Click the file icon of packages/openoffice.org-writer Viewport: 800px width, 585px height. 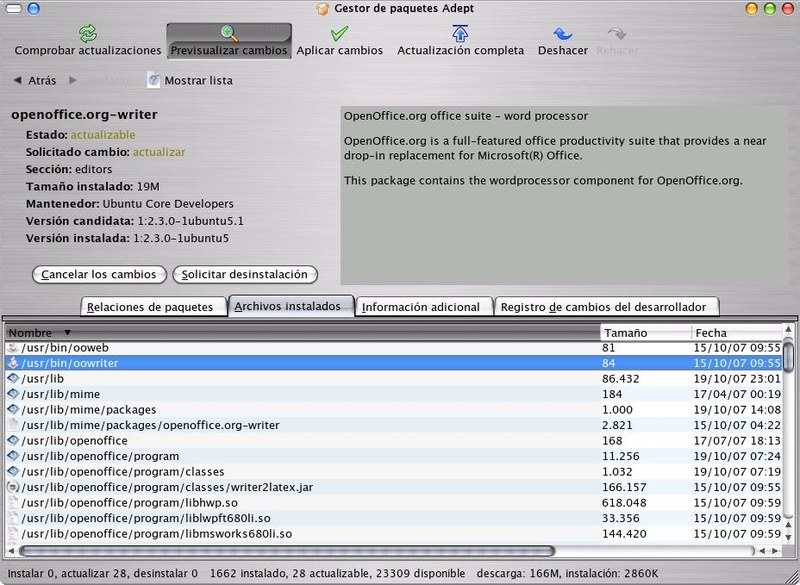pyautogui.click(x=13, y=425)
